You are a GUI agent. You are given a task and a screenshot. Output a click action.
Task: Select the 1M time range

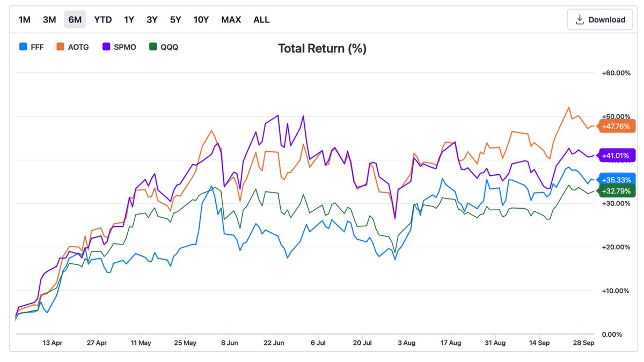(x=25, y=20)
